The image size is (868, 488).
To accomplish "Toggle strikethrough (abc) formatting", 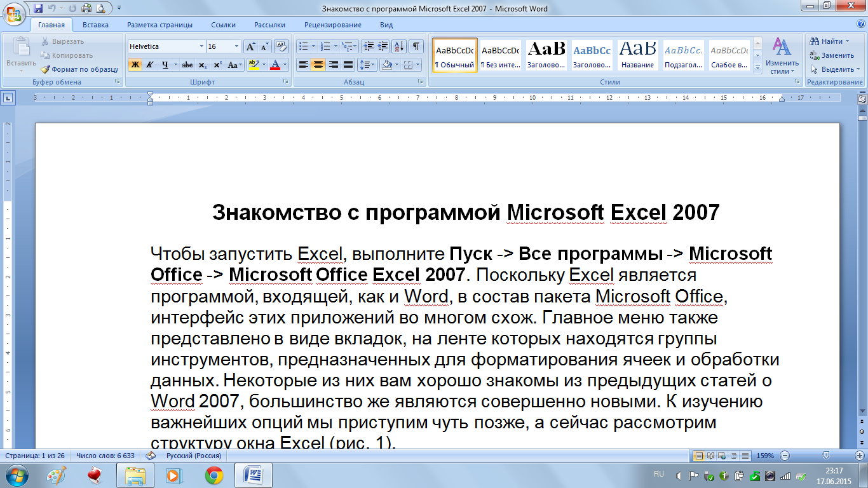I will 187,65.
